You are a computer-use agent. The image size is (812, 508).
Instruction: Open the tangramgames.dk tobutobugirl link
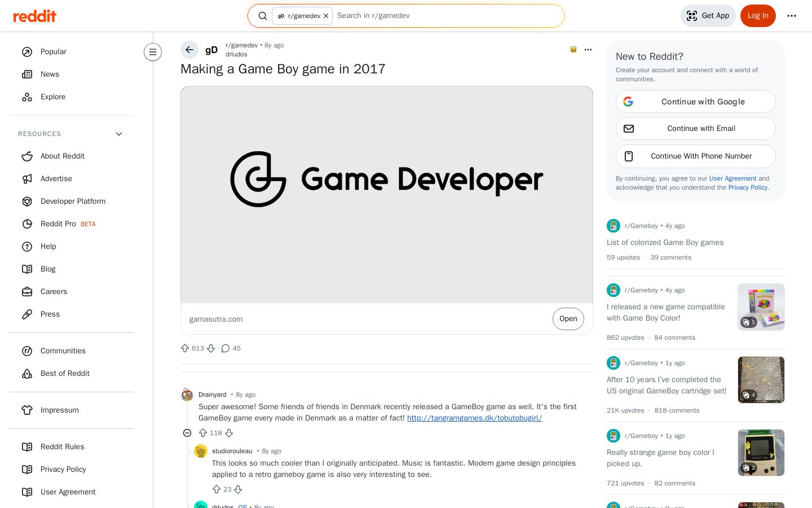(x=474, y=418)
